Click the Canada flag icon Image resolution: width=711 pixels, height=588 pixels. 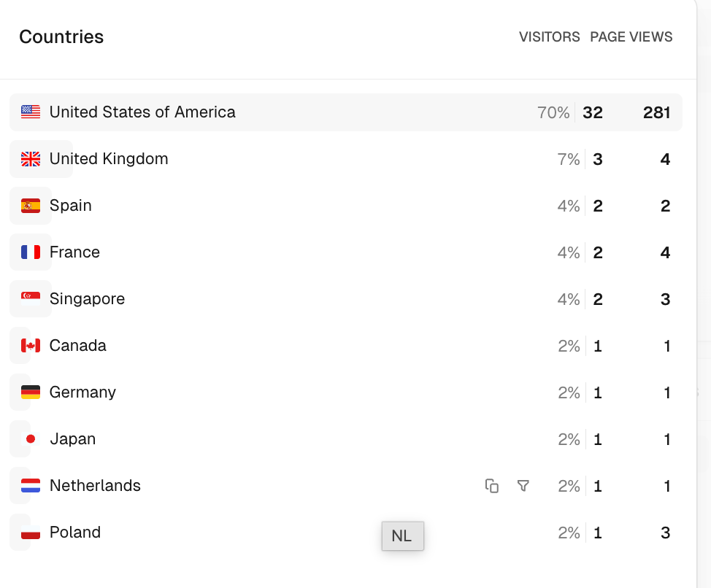point(31,346)
